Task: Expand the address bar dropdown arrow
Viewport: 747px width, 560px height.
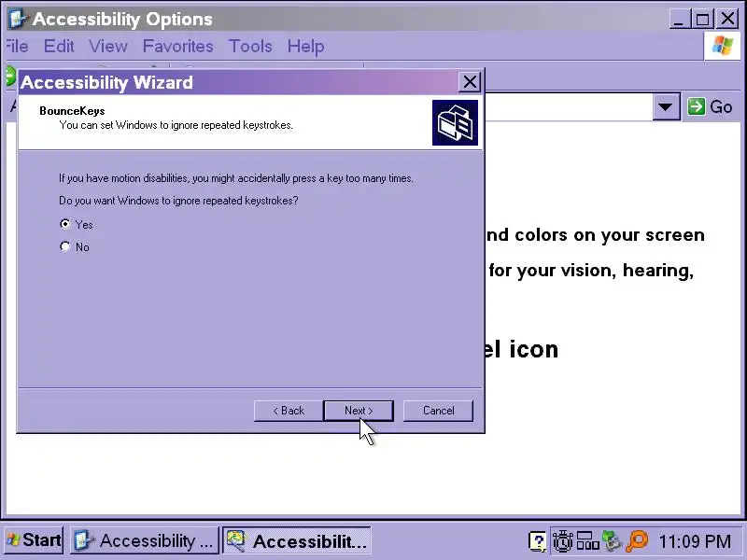Action: pyautogui.click(x=666, y=106)
